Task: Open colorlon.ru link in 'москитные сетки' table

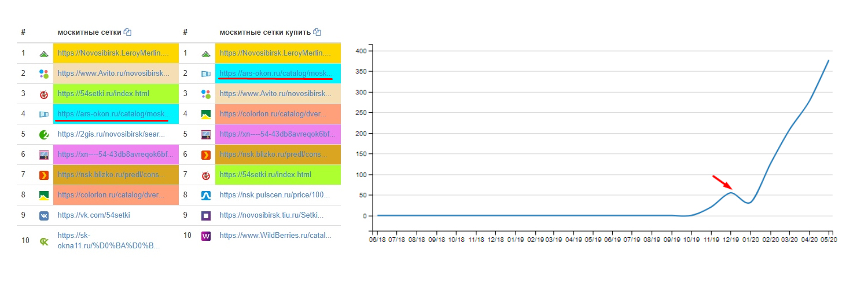Action: click(111, 195)
